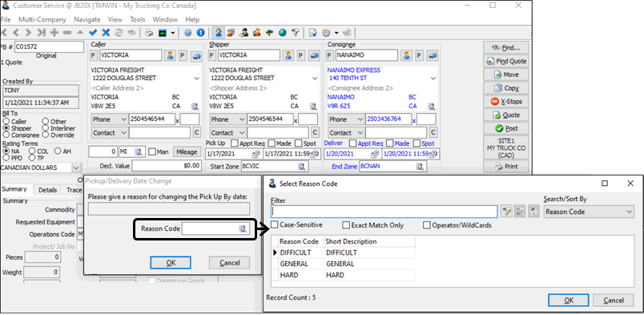Click the printer icon in top toolbar
This screenshot has width=644, height=315.
pos(150,33)
